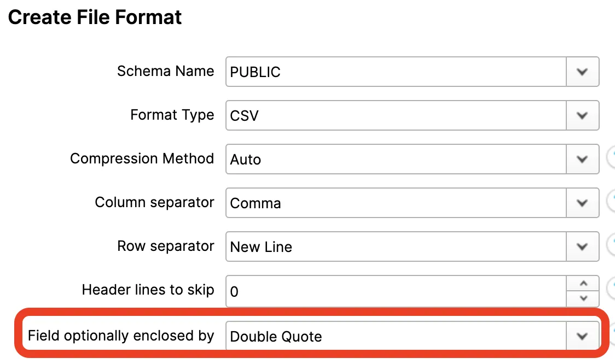Click the info icon beside Row separator
The height and width of the screenshot is (364, 615).
click(x=612, y=246)
